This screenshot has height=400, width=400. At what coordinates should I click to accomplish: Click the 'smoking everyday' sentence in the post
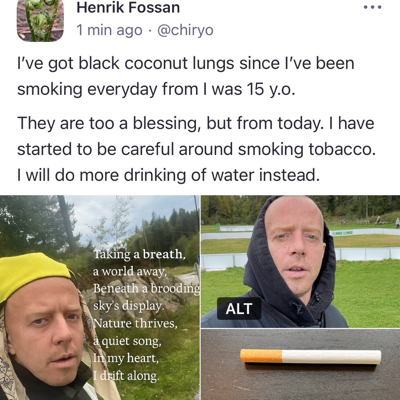[x=156, y=89]
